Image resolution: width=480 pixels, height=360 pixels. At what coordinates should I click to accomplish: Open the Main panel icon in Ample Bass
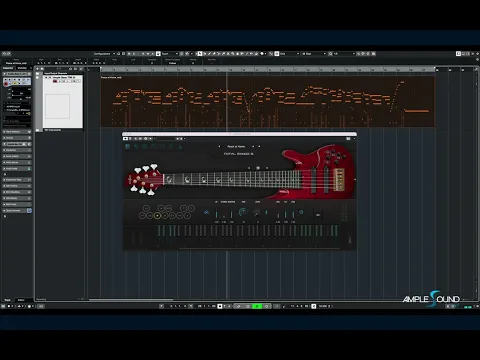pos(127,146)
